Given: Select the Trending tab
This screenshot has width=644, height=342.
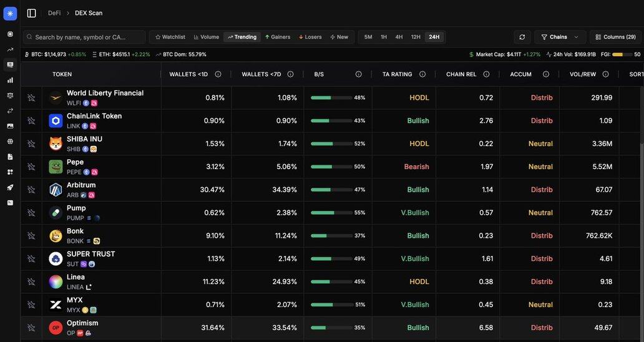Looking at the screenshot, I should click(x=242, y=37).
